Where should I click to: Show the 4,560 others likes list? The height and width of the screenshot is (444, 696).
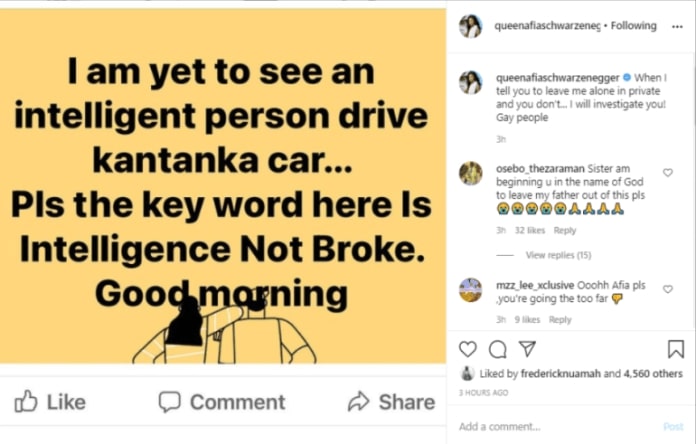[653, 374]
